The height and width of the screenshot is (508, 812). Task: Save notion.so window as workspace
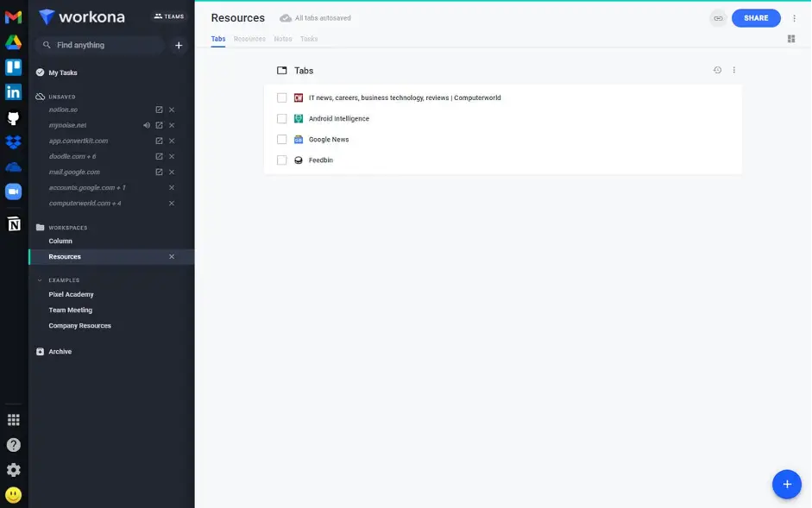coord(159,110)
